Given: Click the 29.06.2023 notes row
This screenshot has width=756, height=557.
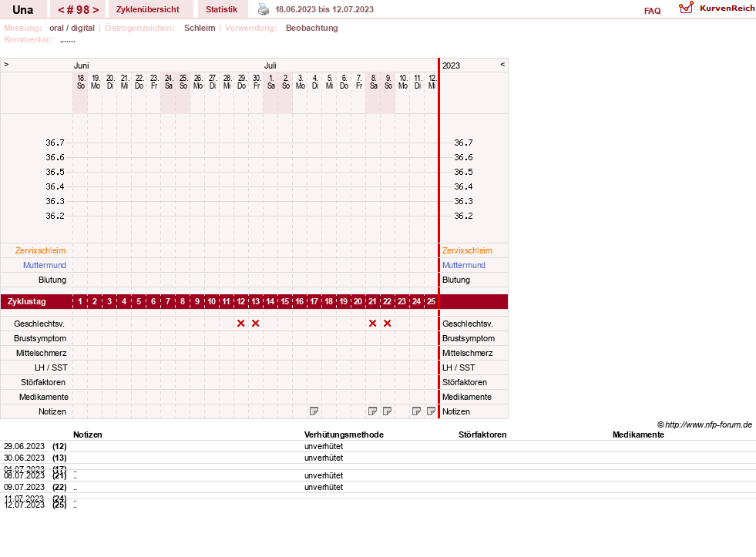Looking at the screenshot, I should coord(378,446).
